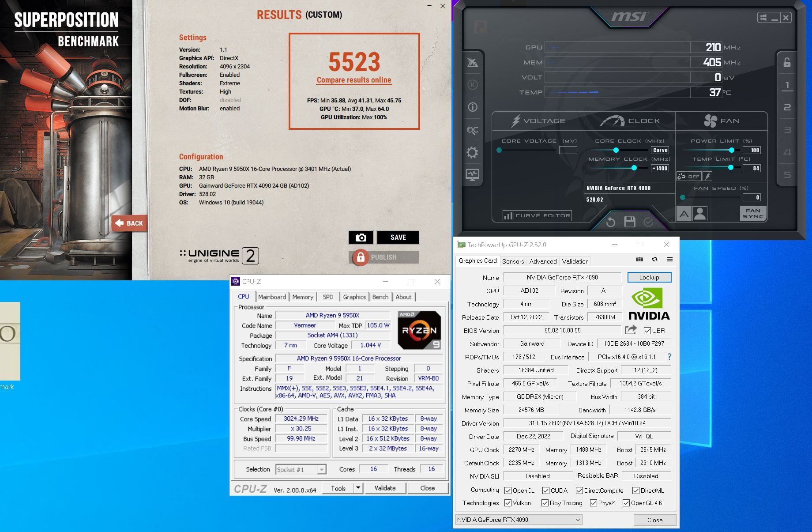Toggle the DirectML checkbox
The height and width of the screenshot is (532, 812).
pyautogui.click(x=636, y=490)
